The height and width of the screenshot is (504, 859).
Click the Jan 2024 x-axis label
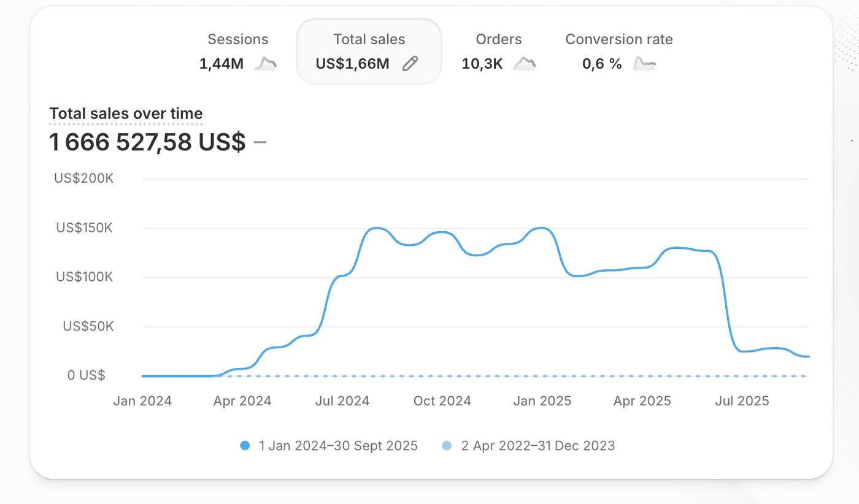pos(142,401)
